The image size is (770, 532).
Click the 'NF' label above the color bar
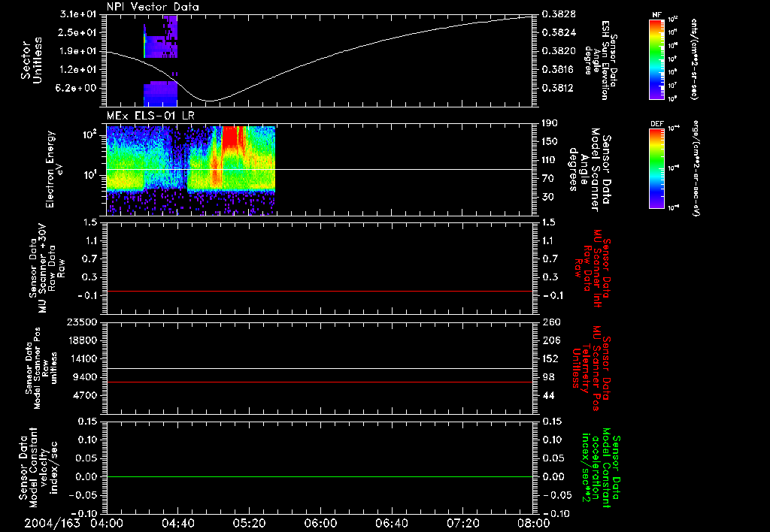tap(657, 15)
